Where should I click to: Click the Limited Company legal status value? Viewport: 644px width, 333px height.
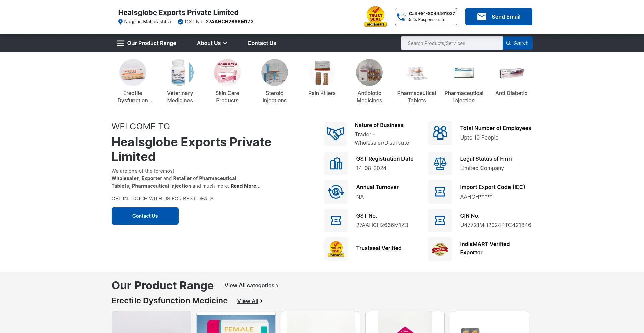482,168
